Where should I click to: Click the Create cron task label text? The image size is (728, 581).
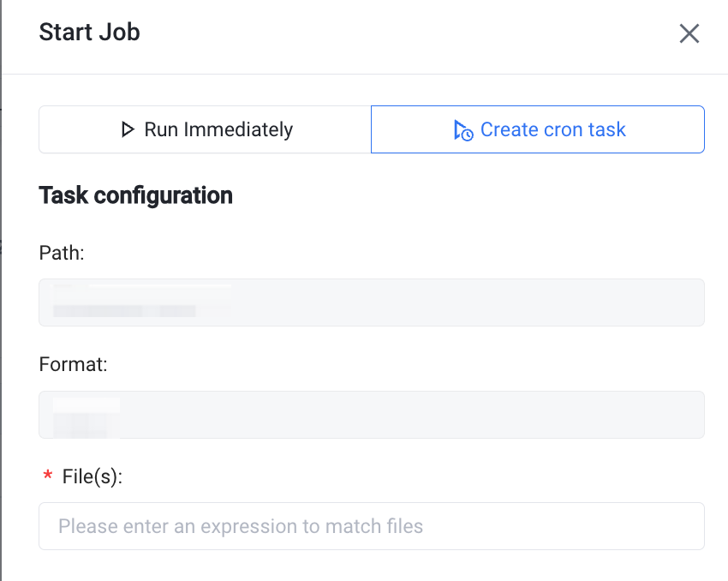(x=552, y=130)
